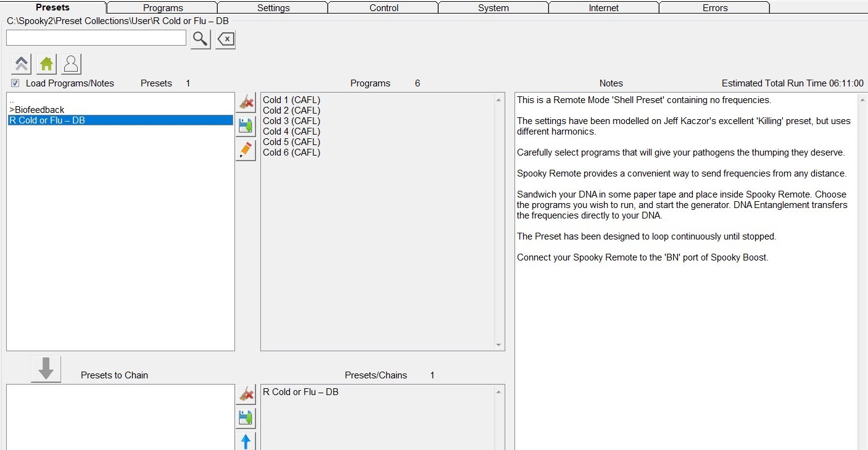Image resolution: width=868 pixels, height=450 pixels.
Task: Switch to the Programs tab
Action: pos(163,8)
